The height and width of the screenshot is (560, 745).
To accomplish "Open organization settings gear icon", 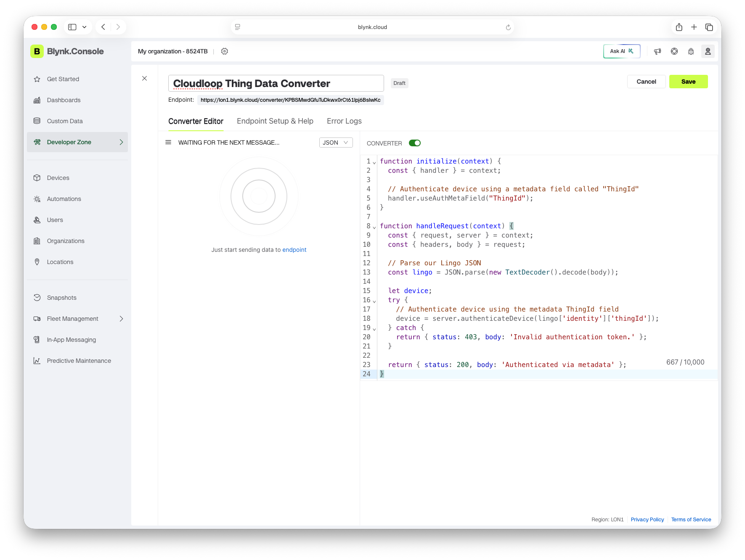I will pyautogui.click(x=225, y=51).
